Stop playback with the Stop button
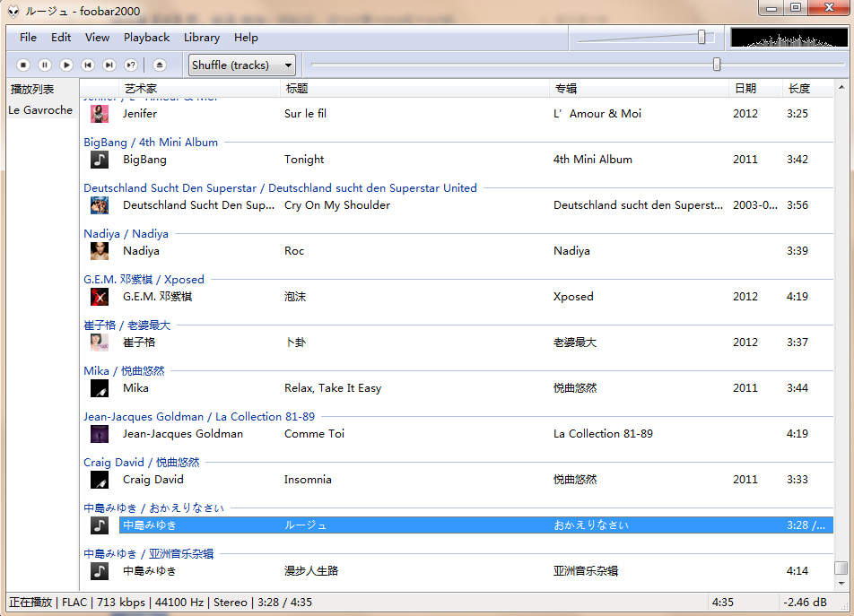The height and width of the screenshot is (616, 854). (23, 65)
